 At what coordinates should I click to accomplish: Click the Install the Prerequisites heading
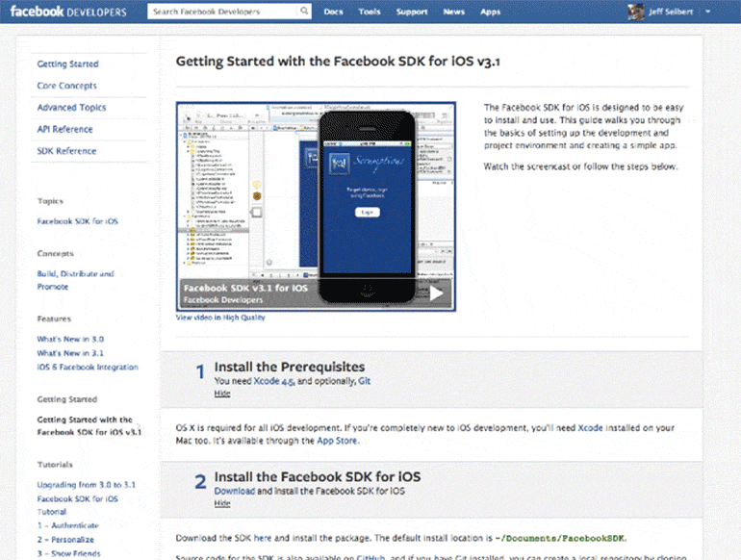click(x=290, y=367)
